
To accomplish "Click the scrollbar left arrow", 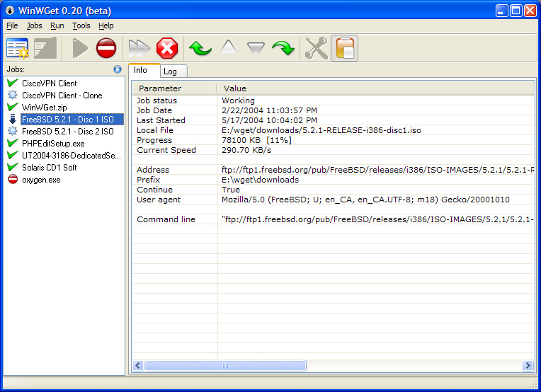I will pyautogui.click(x=138, y=365).
